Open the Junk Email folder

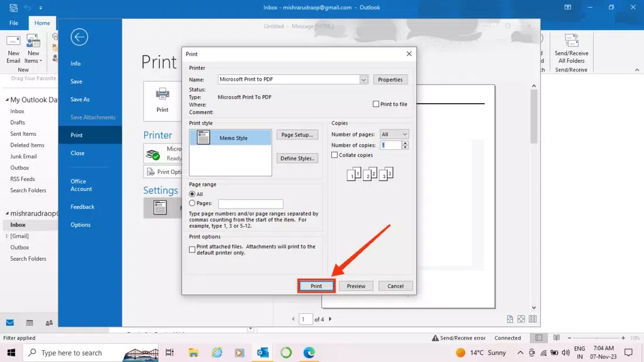(x=23, y=156)
